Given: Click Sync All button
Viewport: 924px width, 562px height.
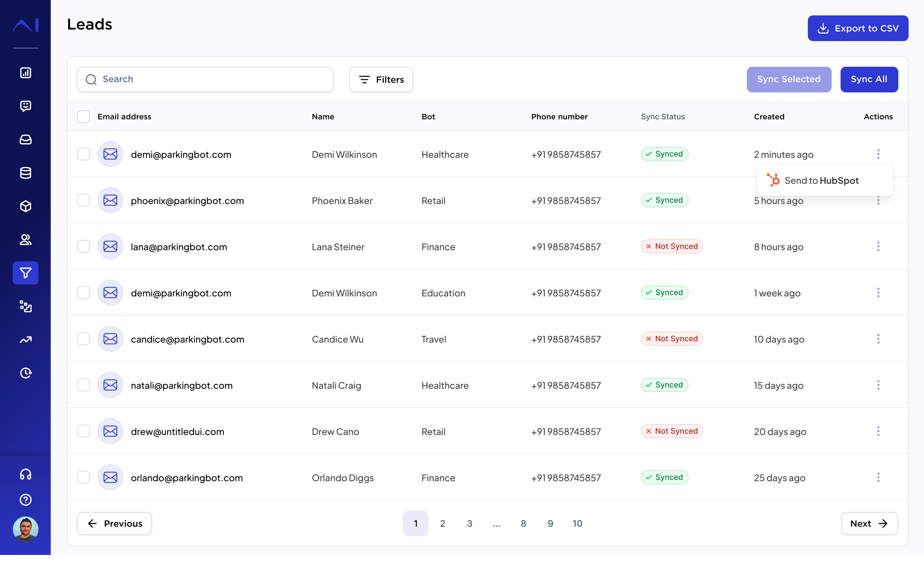Looking at the screenshot, I should coord(869,80).
